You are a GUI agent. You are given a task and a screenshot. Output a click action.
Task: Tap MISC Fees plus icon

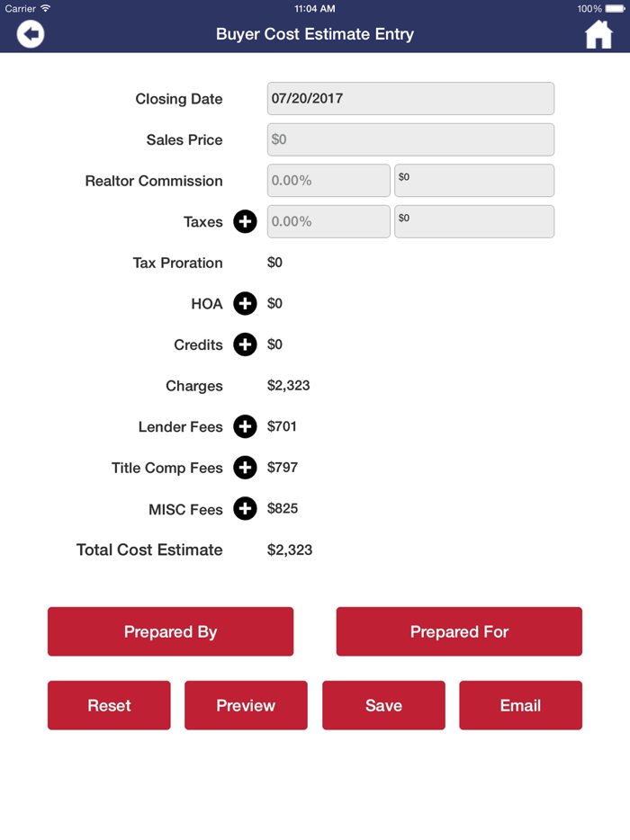(x=245, y=509)
